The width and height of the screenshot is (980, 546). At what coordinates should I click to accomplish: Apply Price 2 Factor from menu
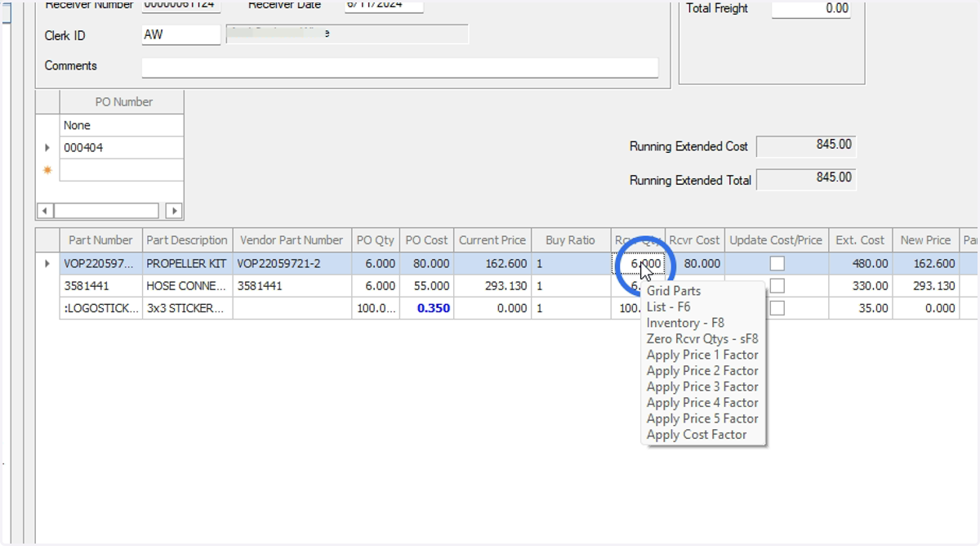[704, 370]
